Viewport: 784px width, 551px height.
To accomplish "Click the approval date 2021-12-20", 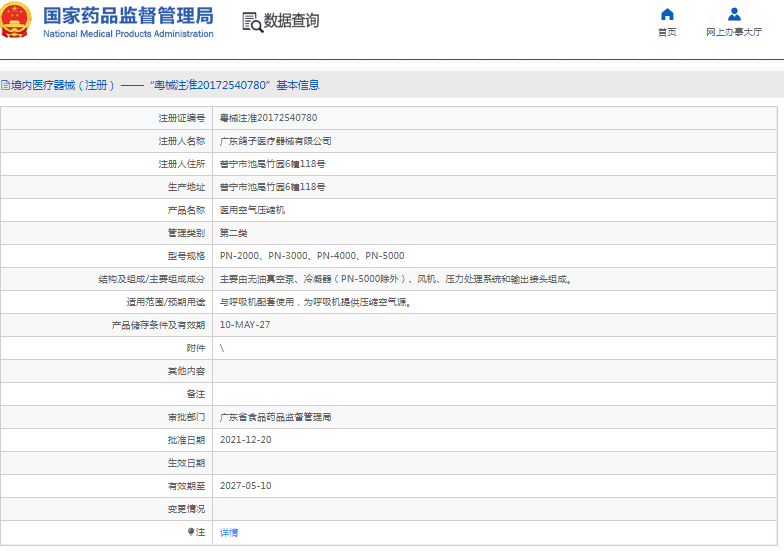I will (x=245, y=440).
